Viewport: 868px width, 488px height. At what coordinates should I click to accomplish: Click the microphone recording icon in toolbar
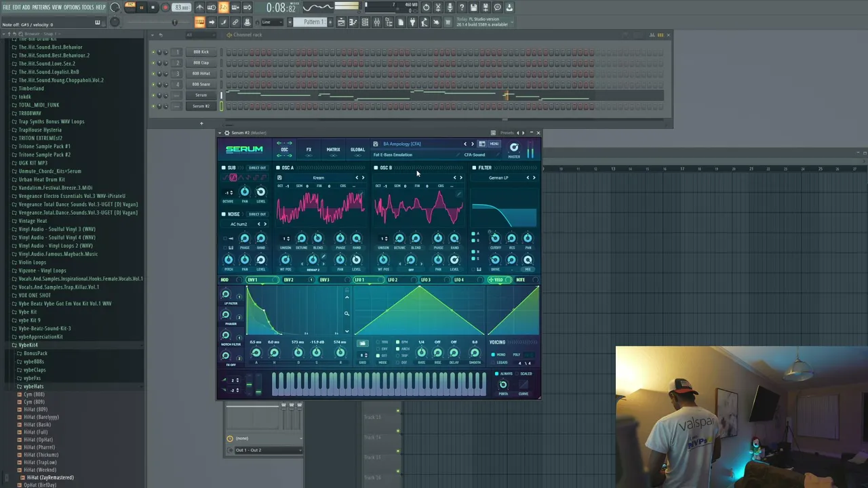tap(450, 7)
